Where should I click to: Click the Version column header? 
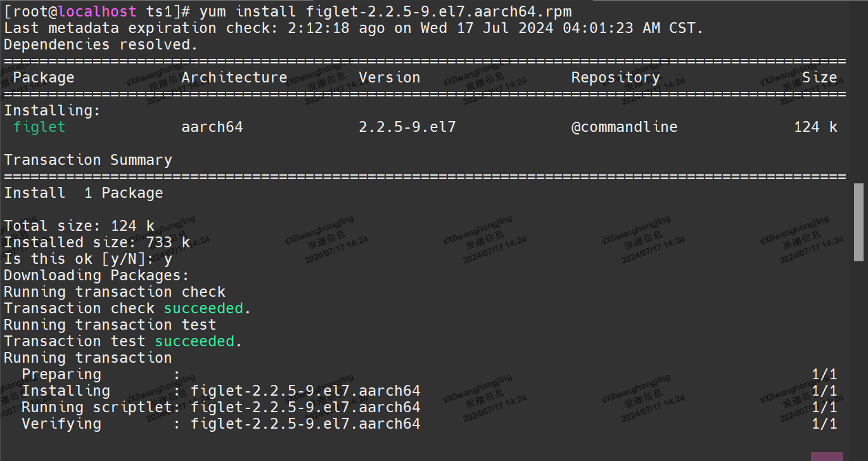pos(389,77)
